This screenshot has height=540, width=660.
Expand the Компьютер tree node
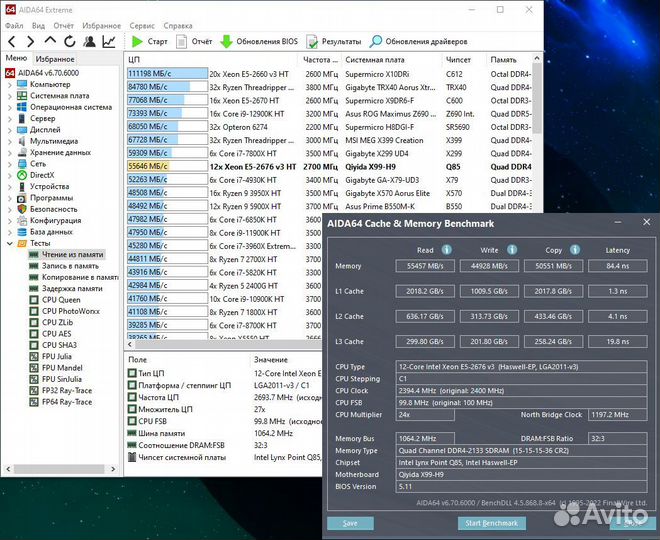10,85
